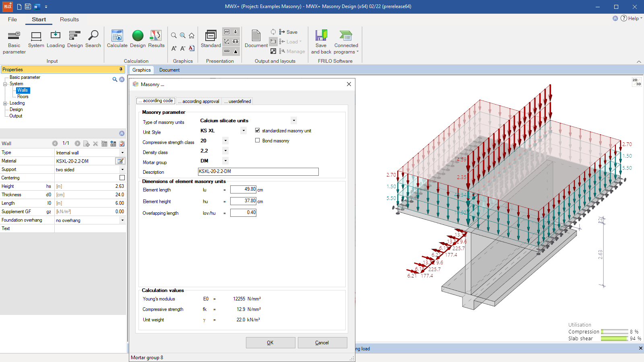Image resolution: width=644 pixels, height=362 pixels.
Task: Run the Calculate command
Action: point(117,39)
